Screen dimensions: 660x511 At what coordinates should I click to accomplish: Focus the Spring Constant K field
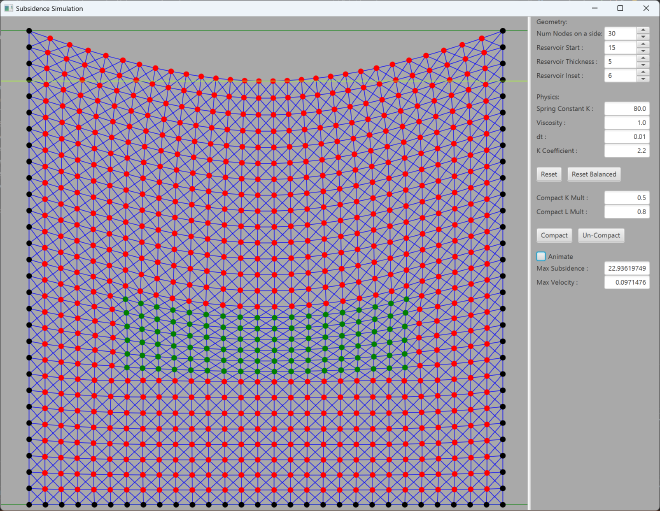tap(626, 108)
